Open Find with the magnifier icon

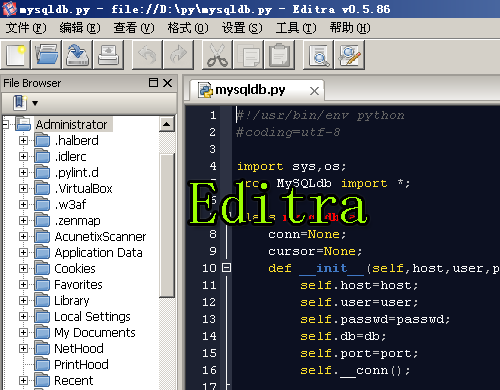pos(318,55)
